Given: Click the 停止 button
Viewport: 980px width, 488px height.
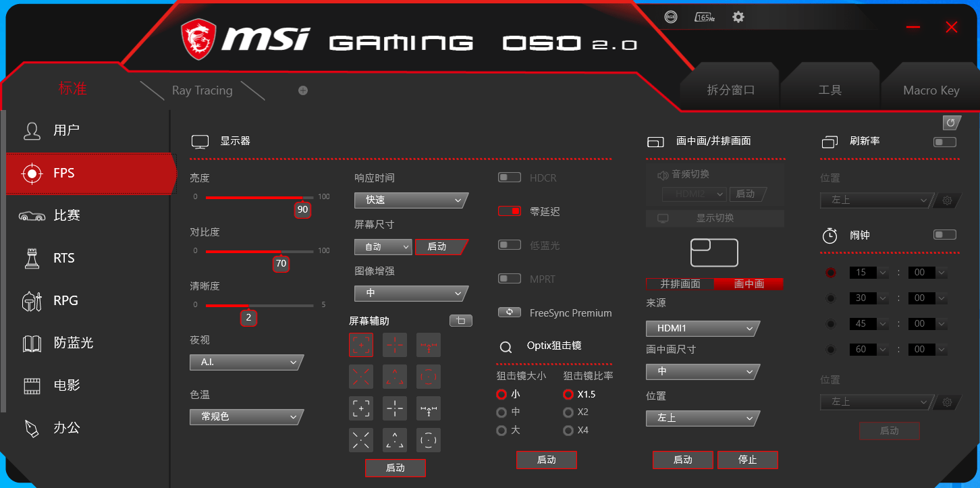Looking at the screenshot, I should pyautogui.click(x=748, y=460).
